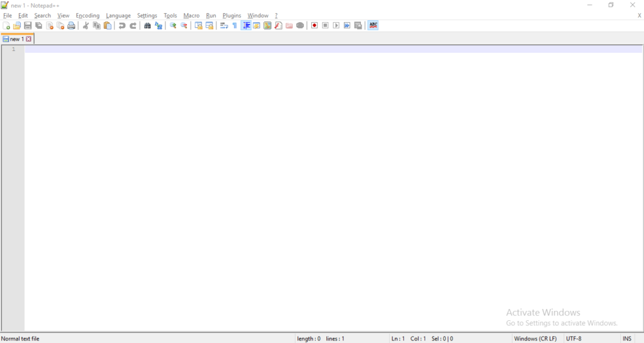Click the Play macro icon
Viewport: 644px width, 343px height.
[x=336, y=26]
